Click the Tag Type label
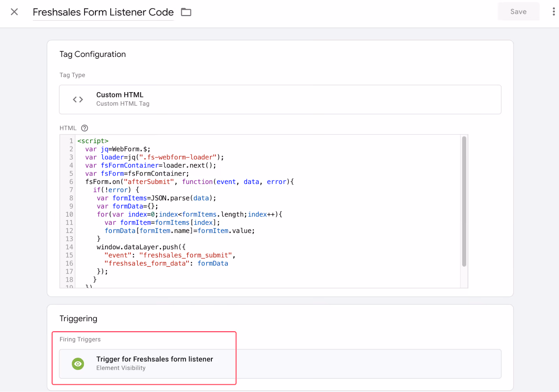The height and width of the screenshot is (392, 559). click(72, 75)
